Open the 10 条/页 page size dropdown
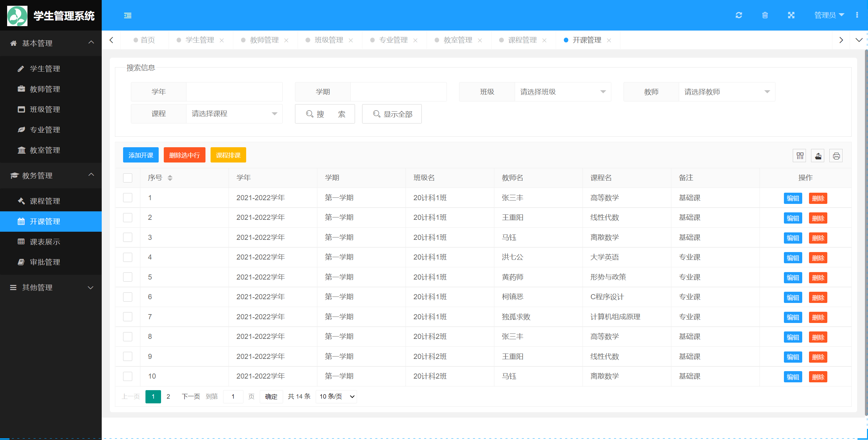The height and width of the screenshot is (440, 868). (336, 397)
